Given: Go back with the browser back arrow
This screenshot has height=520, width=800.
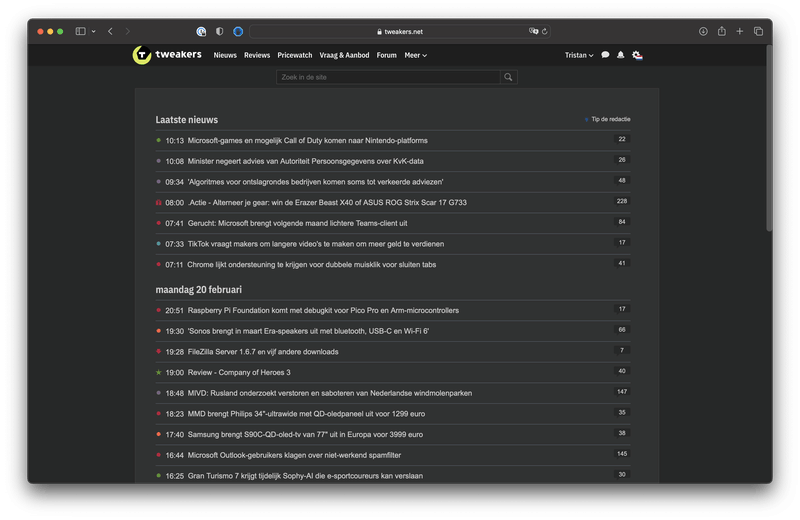Looking at the screenshot, I should [x=110, y=31].
